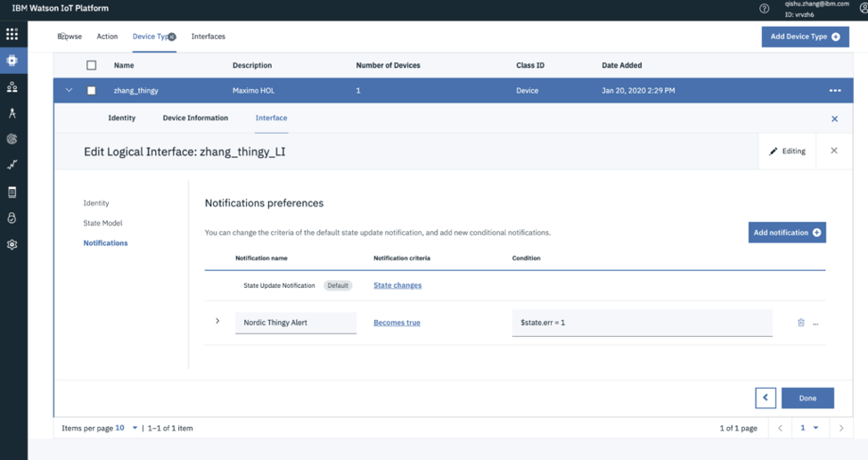Toggle the select-all checkbox in table header
Screen dimensions: 868x460
pyautogui.click(x=91, y=65)
